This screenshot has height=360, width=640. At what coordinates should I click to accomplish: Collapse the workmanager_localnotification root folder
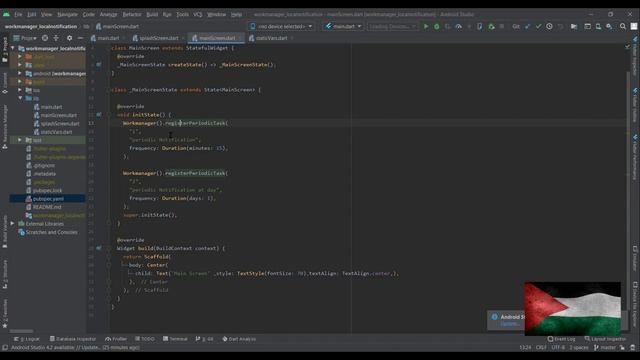pos(13,48)
